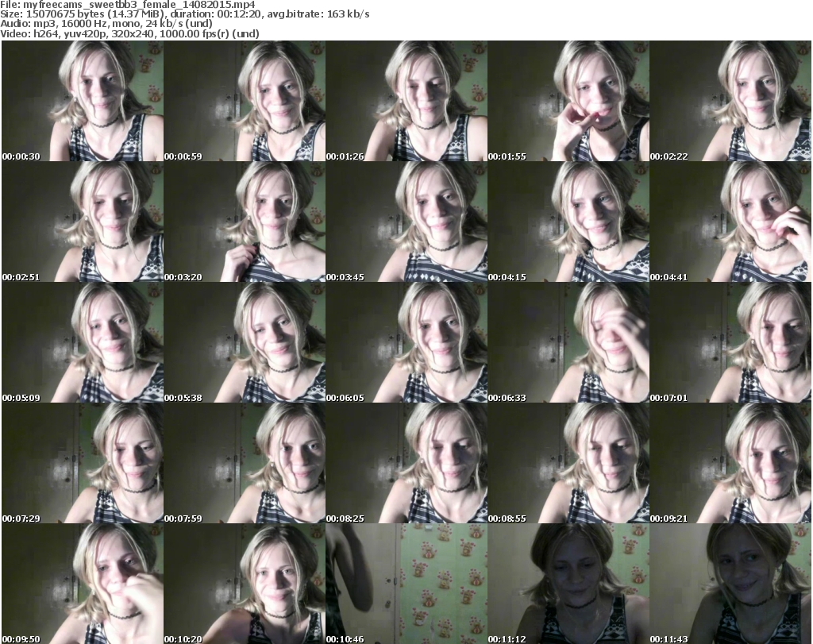
Task: Choose the thumbnail stamped 00:07:01
Action: (730, 343)
